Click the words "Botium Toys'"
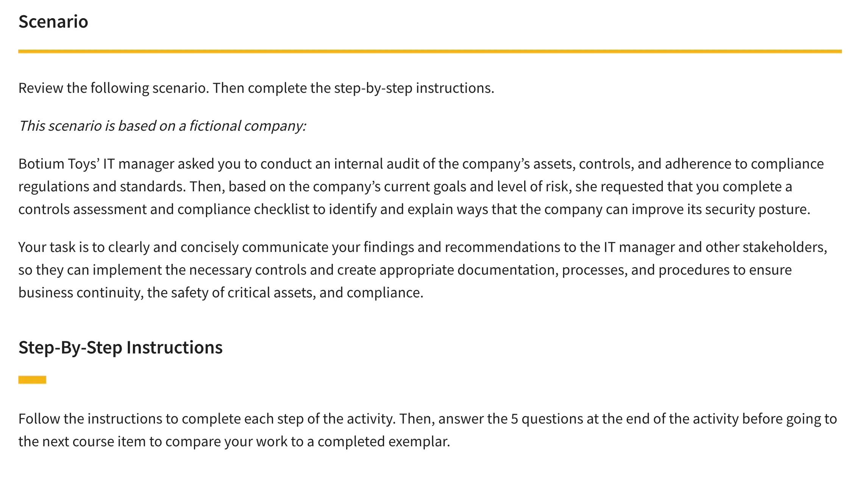This screenshot has height=491, width=868. 59,164
